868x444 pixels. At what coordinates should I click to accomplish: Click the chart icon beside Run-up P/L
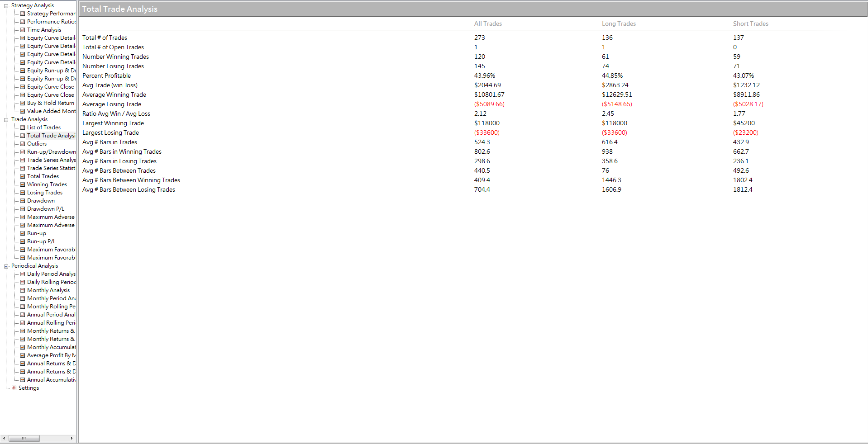23,241
